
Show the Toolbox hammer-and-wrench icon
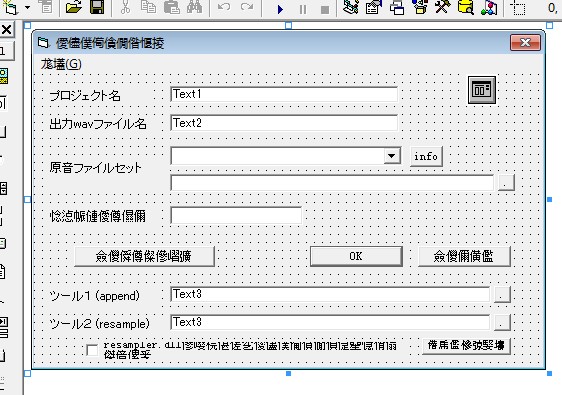point(443,7)
